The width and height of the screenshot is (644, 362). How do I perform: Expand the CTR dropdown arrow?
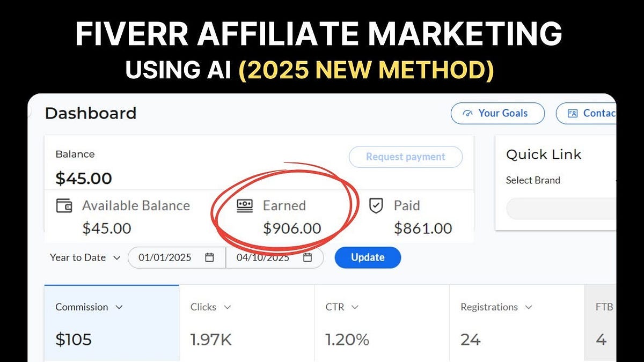tap(355, 307)
